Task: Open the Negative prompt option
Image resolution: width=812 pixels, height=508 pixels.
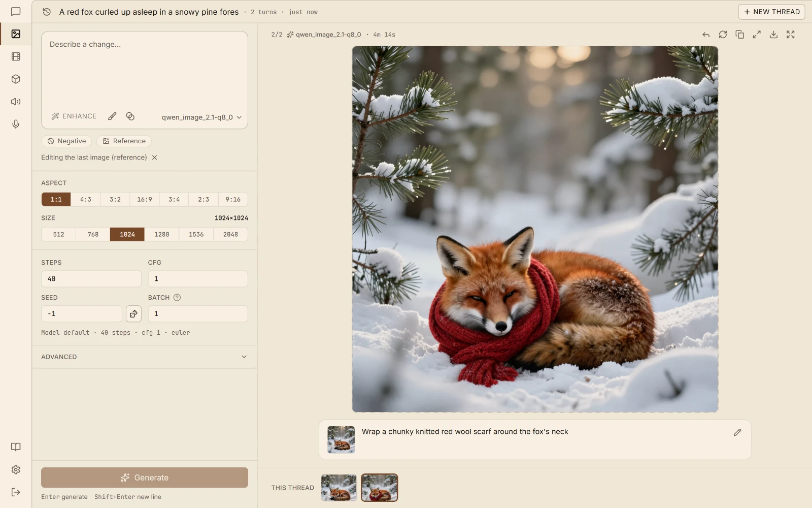Action: (66, 141)
